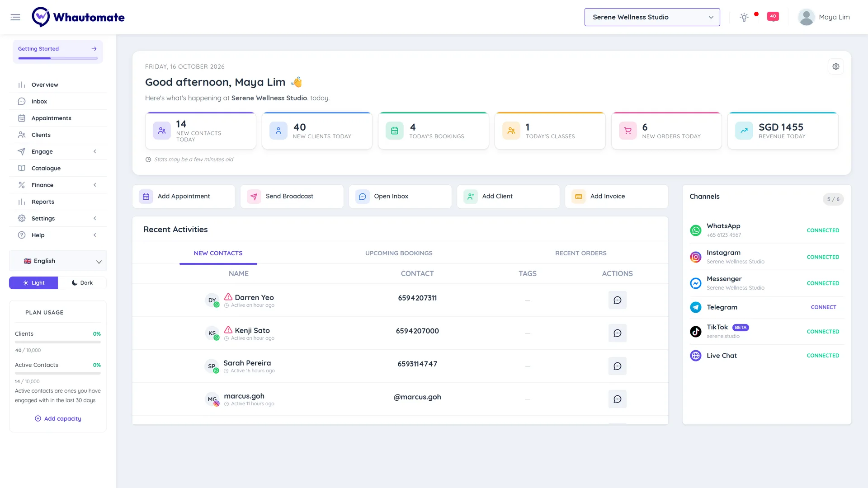
Task: Open Inbox in the sidebar
Action: point(58,101)
